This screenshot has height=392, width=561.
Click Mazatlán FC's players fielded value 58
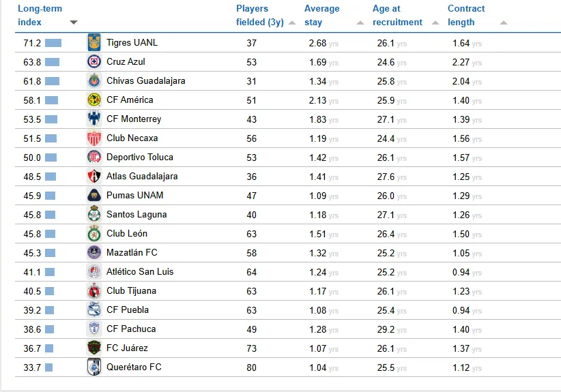pos(252,252)
